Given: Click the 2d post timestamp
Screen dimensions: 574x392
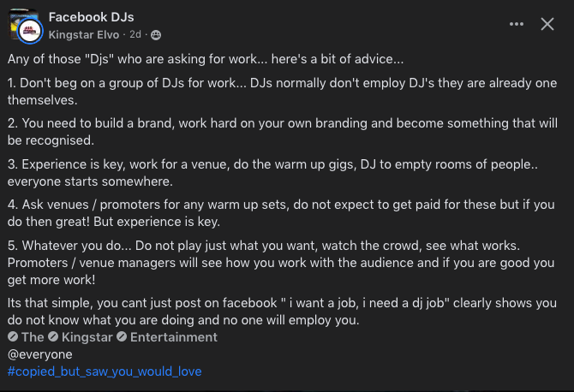Looking at the screenshot, I should (x=135, y=35).
